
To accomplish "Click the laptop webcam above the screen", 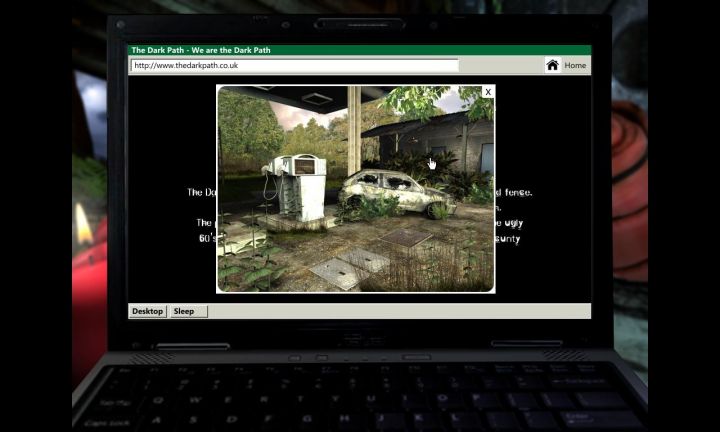I will click(x=359, y=24).
